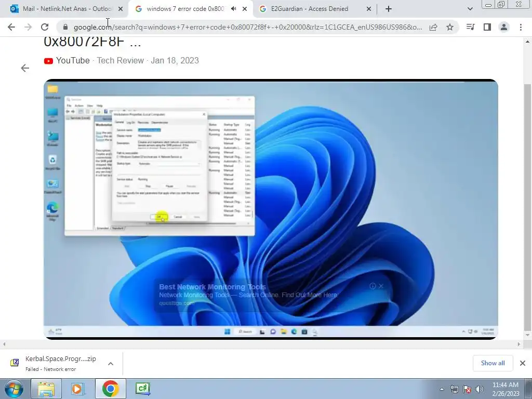Viewport: 532px width, 399px height.
Task: Launch Windows Media Player from taskbar
Action: pos(78,389)
